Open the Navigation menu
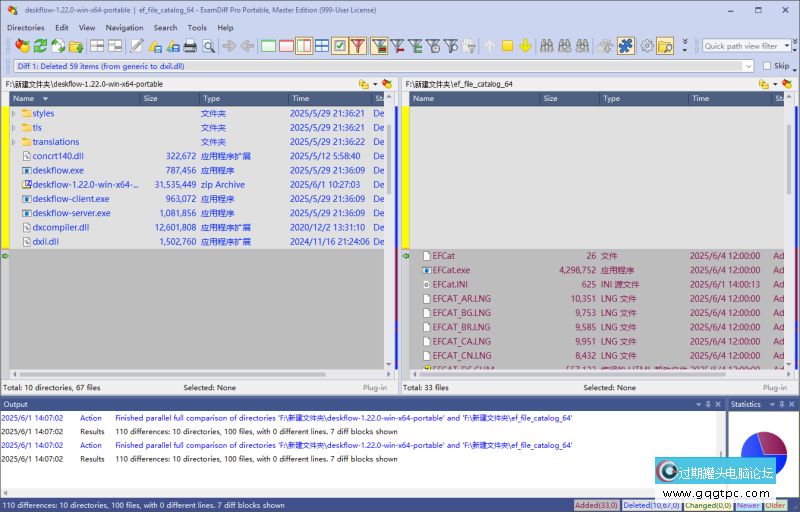The width and height of the screenshot is (800, 512). pos(124,28)
